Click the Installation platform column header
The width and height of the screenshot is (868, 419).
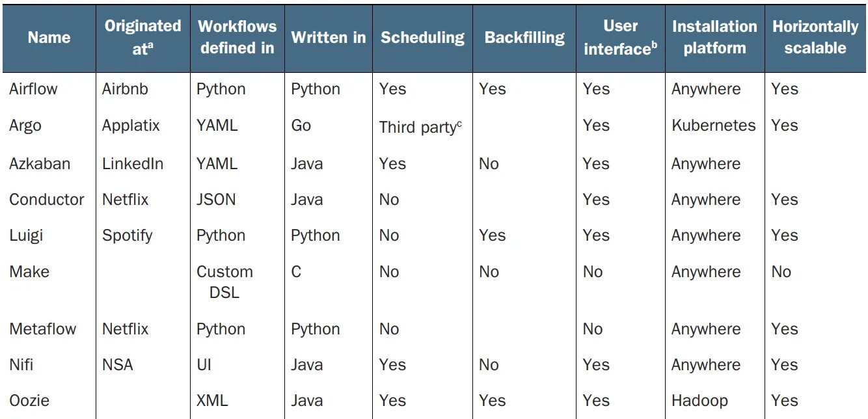(714, 37)
